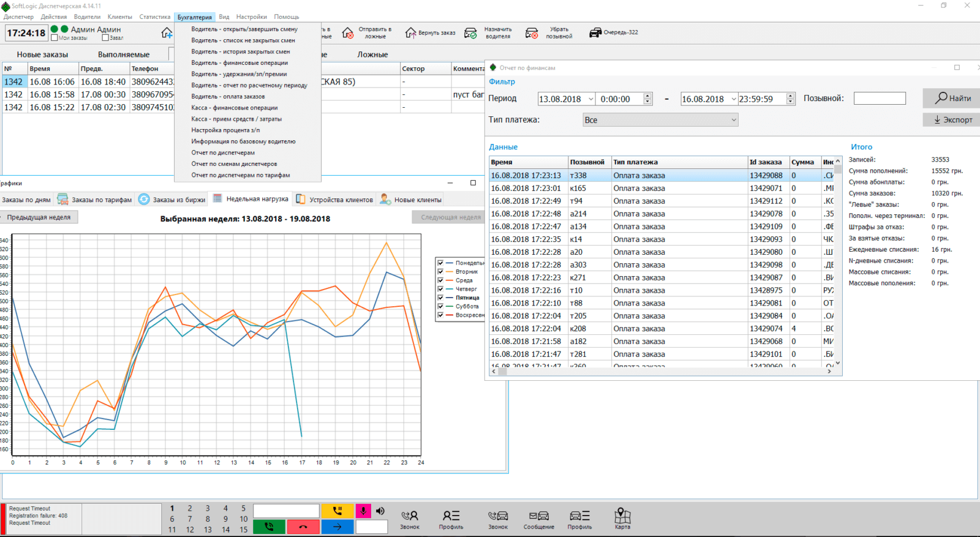The height and width of the screenshot is (537, 980).
Task: Click Назначить водителя toolbar icon
Action: click(471, 33)
